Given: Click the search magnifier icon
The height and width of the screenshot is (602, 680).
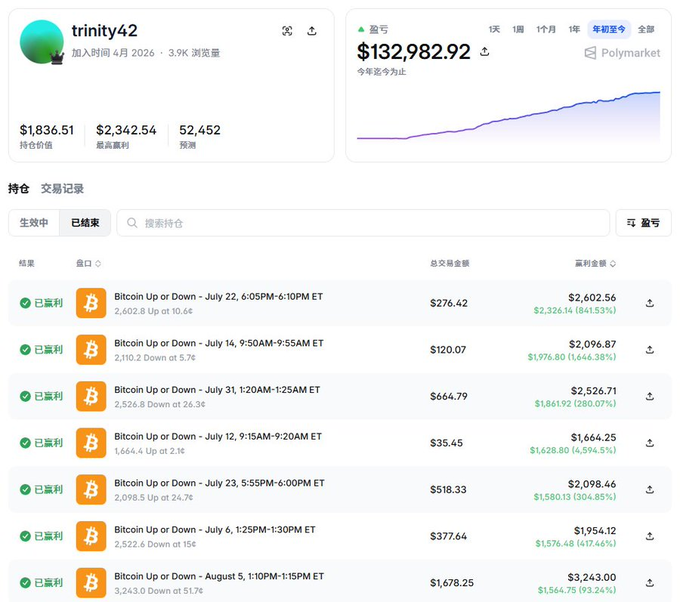Looking at the screenshot, I should tap(132, 223).
